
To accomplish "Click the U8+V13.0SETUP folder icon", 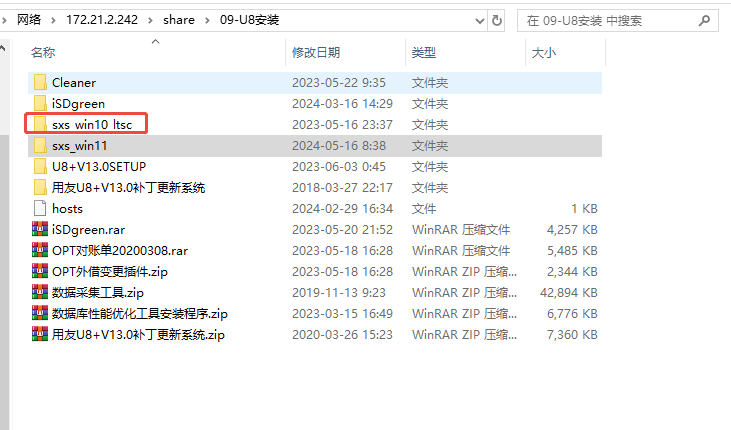I will point(40,166).
